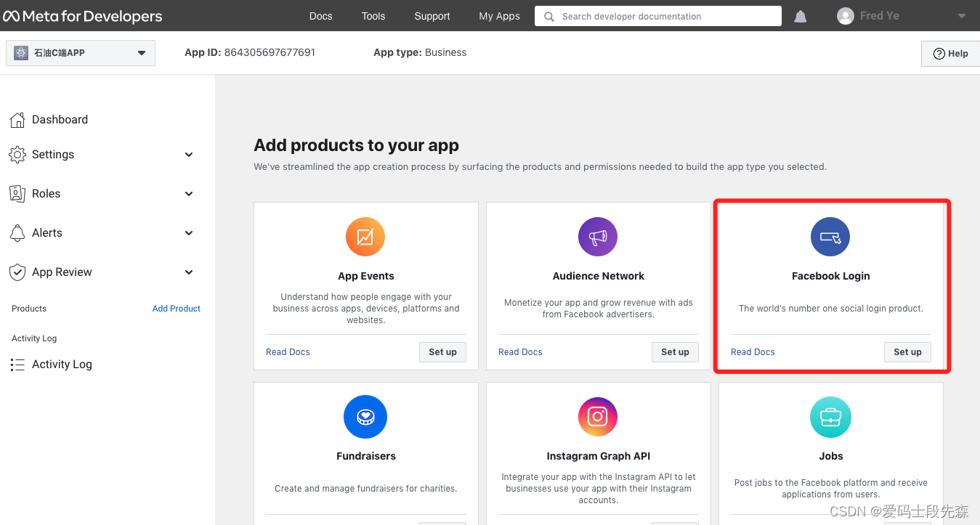
Task: Open the Tools menu
Action: click(373, 16)
